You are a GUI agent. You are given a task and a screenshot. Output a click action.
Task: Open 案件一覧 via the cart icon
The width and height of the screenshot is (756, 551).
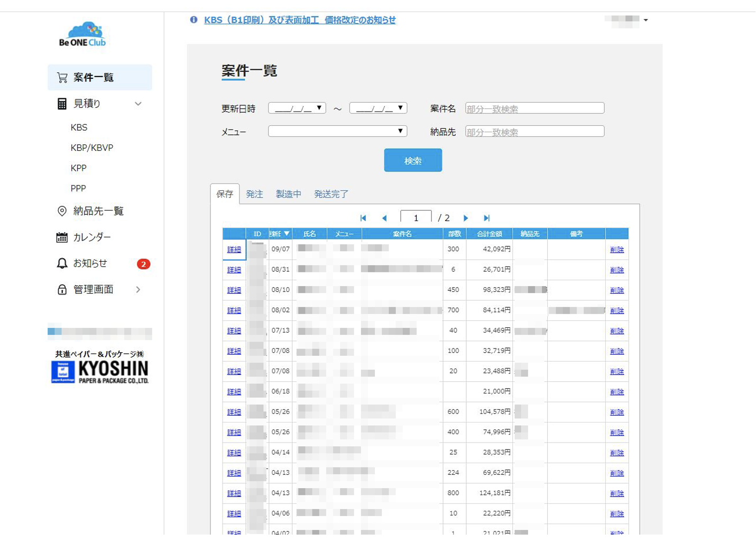point(62,78)
